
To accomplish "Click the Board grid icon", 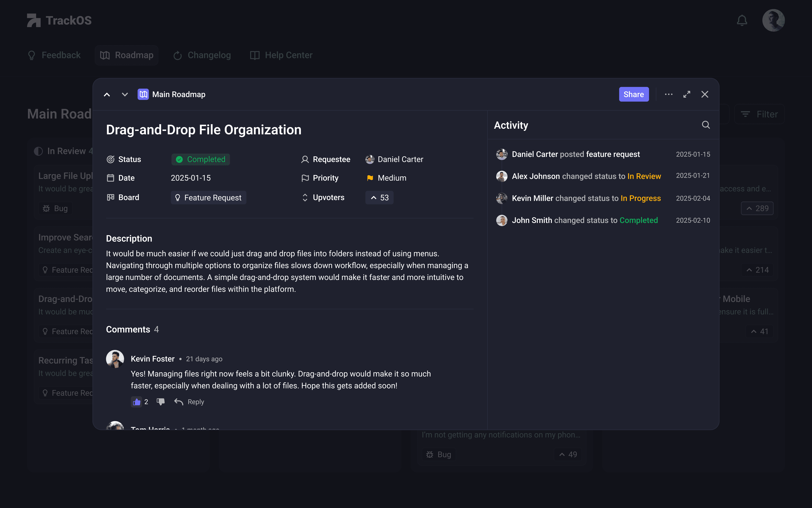I will (x=110, y=198).
